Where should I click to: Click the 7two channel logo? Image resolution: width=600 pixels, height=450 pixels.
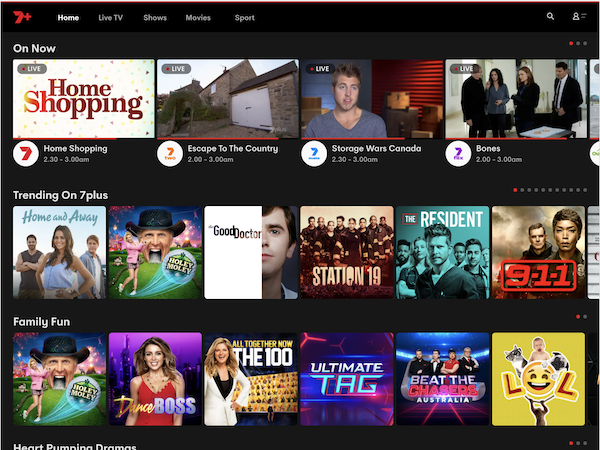(x=170, y=154)
